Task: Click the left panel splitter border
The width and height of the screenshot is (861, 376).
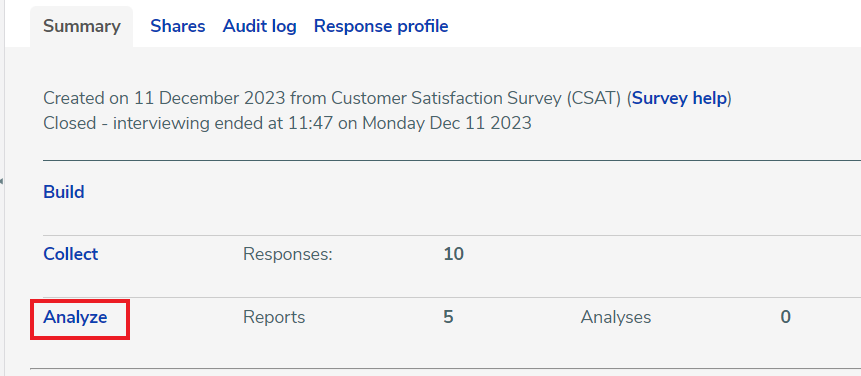Action: pyautogui.click(x=4, y=188)
